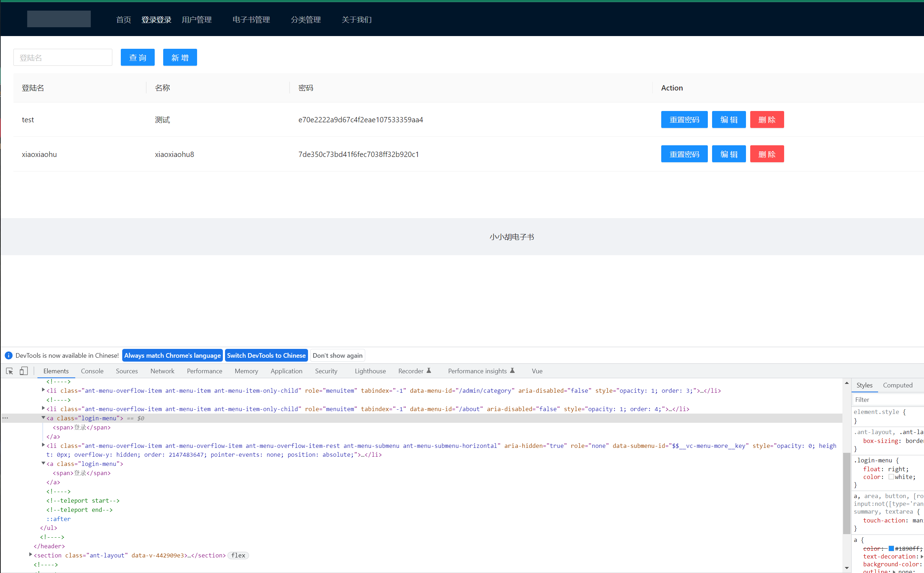924x573 pixels.
Task: Open 用户管理 in the top navigation
Action: pyautogui.click(x=196, y=20)
